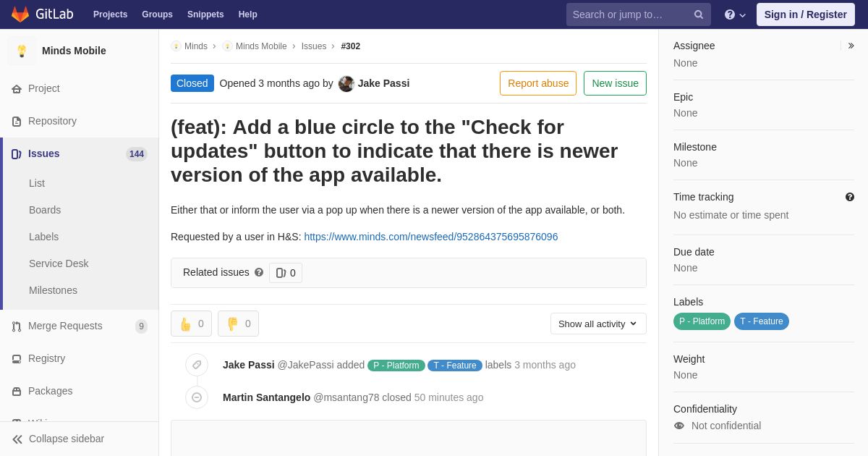Image resolution: width=868 pixels, height=456 pixels.
Task: Go to Minds breadcrumb link
Action: [196, 46]
